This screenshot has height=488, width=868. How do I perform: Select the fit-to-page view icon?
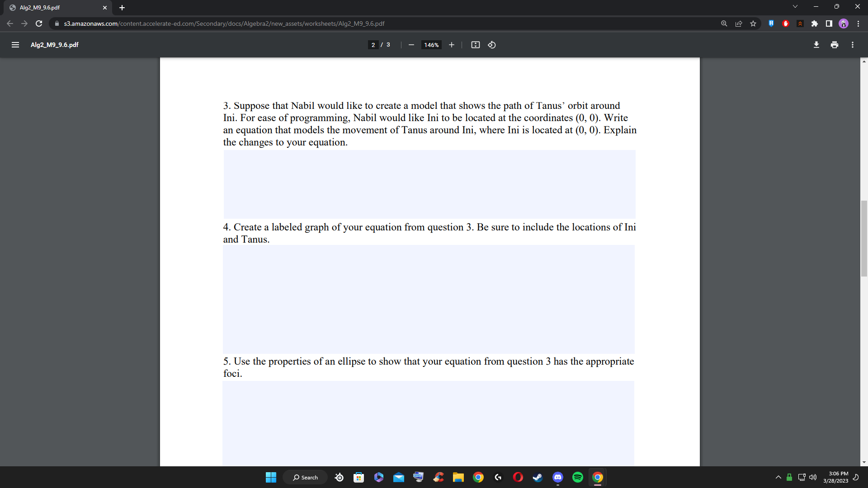[x=475, y=45]
